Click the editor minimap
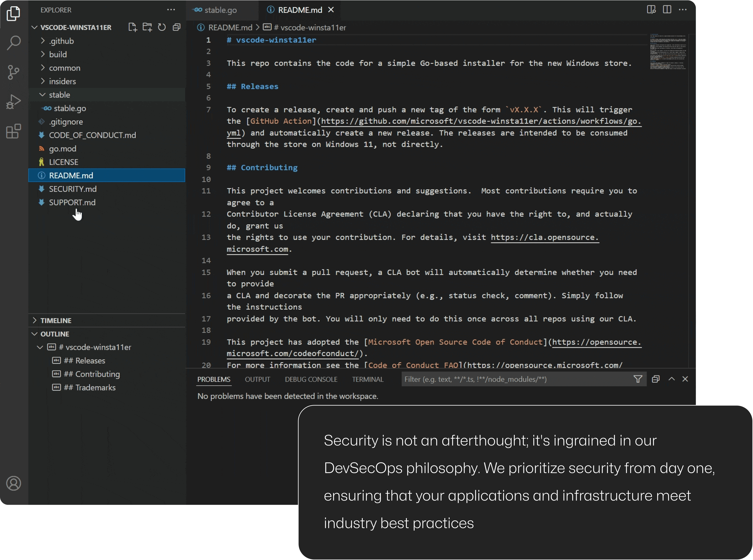The width and height of the screenshot is (753, 560). (668, 51)
